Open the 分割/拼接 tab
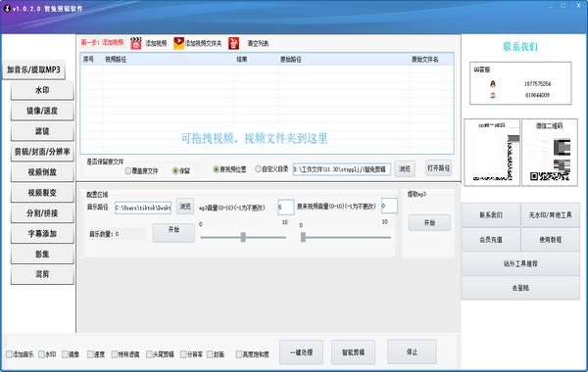588x372 pixels. click(42, 213)
